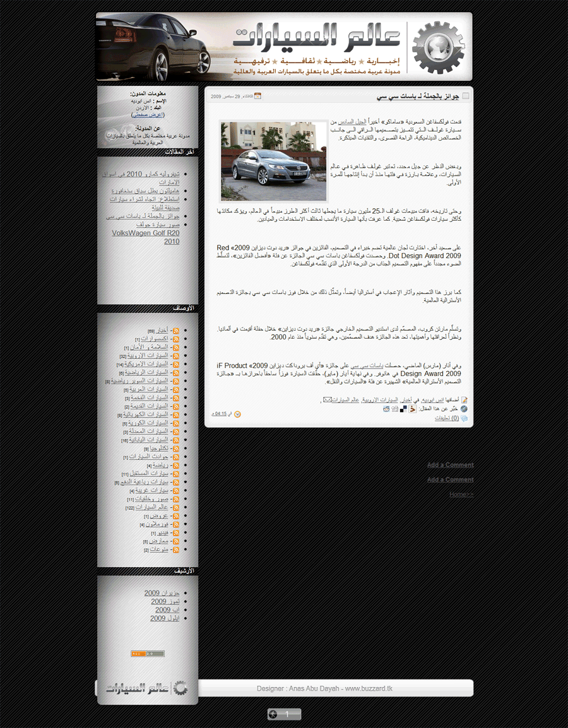Open the عروض label link
Screen dimensions: 568x728
[159, 516]
